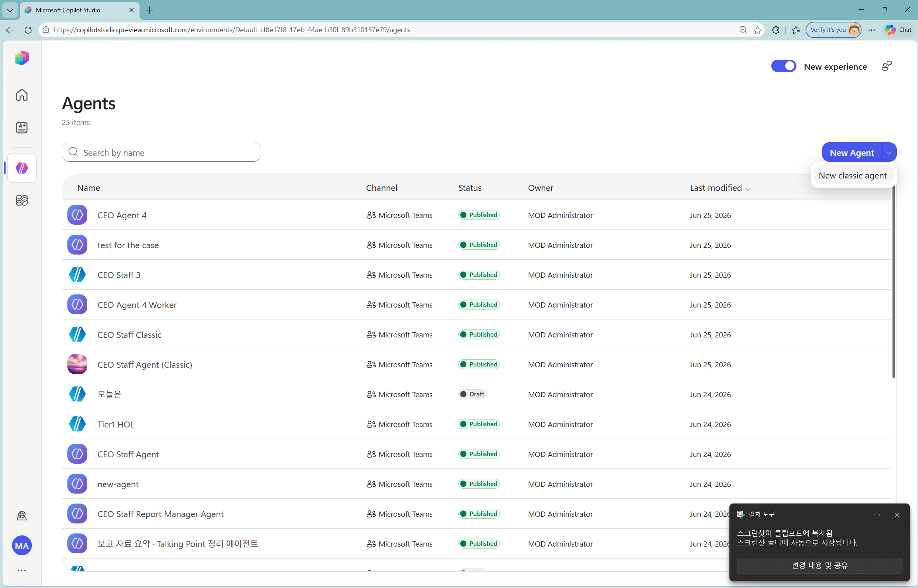Viewport: 918px width, 588px height.
Task: Click Published status of CEO Staff 3
Action: click(x=479, y=274)
